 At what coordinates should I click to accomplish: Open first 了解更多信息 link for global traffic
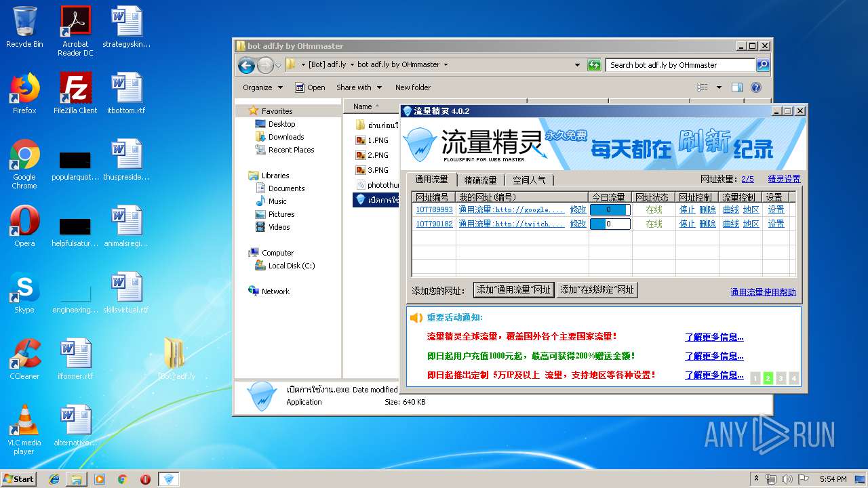[x=714, y=337]
